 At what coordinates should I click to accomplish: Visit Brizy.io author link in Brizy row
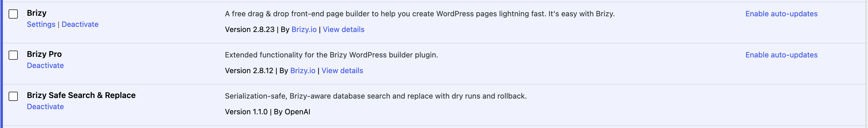pyautogui.click(x=304, y=29)
